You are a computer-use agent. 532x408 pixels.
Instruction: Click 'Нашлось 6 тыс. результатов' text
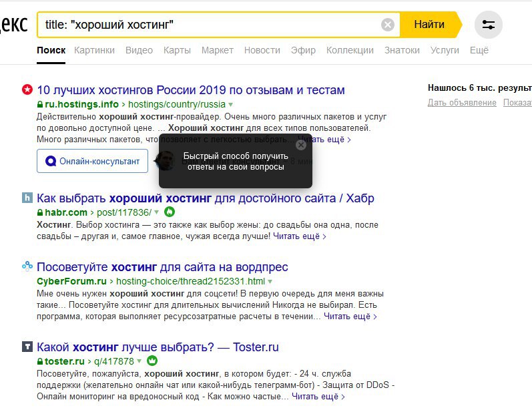pos(480,88)
